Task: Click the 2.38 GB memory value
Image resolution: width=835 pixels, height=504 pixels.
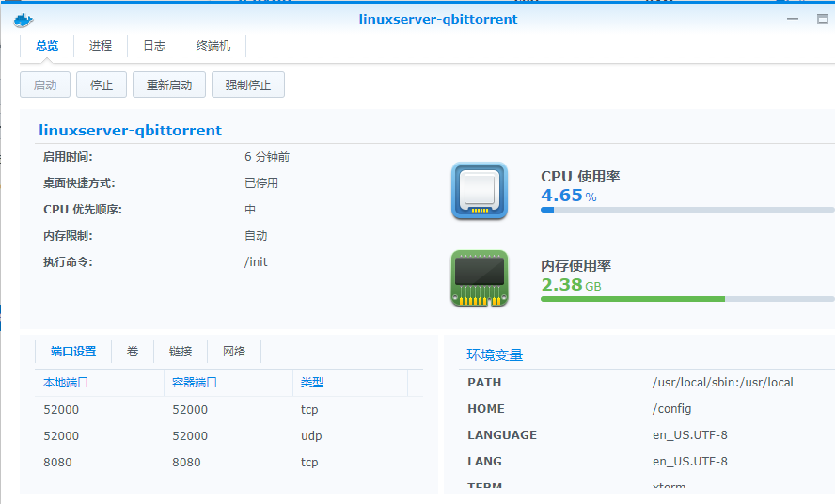Action: (x=571, y=285)
